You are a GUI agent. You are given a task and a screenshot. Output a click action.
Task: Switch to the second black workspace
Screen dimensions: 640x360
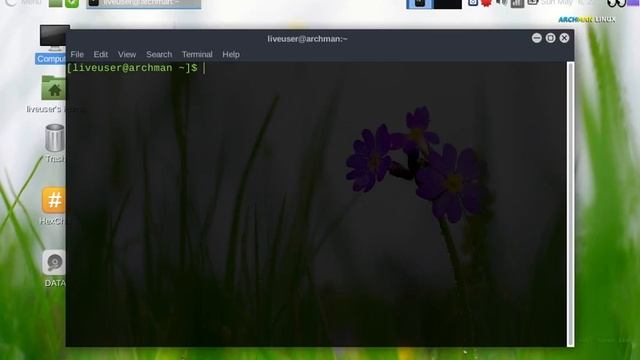coord(448,4)
